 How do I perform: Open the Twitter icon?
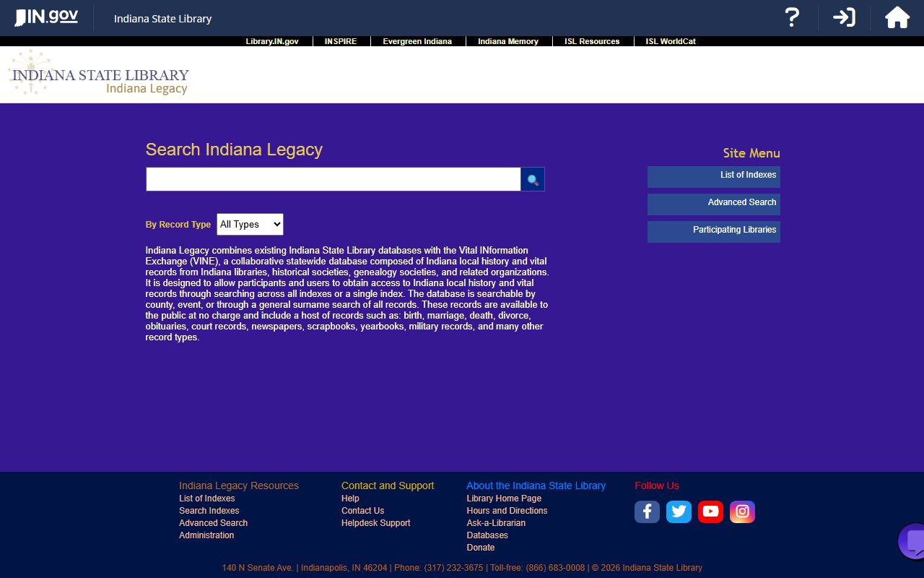[679, 512]
